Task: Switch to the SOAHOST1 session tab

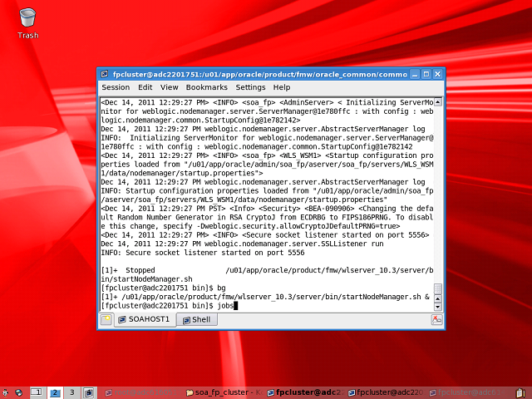Action: tap(145, 319)
